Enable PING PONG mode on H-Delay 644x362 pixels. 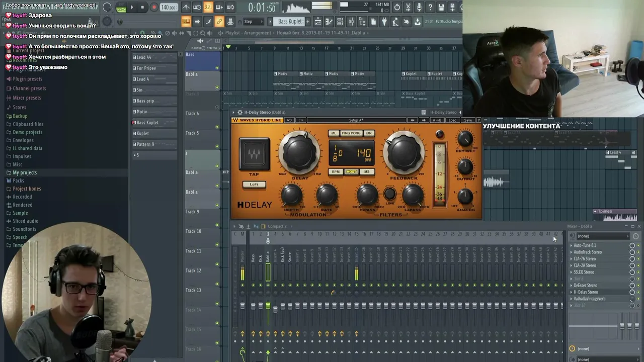point(351,133)
